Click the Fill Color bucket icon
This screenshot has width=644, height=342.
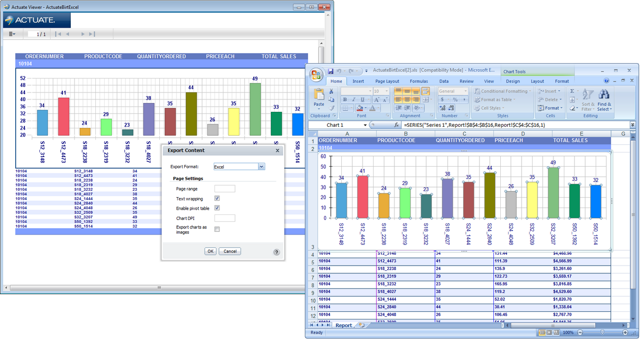pyautogui.click(x=360, y=108)
